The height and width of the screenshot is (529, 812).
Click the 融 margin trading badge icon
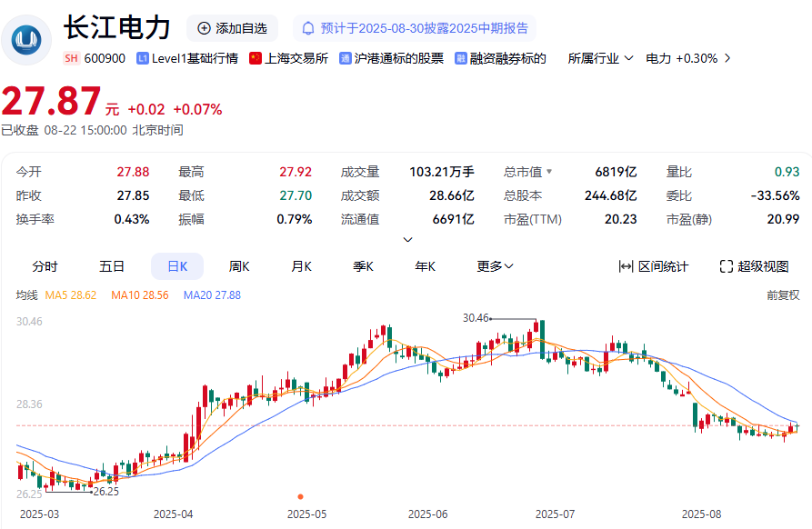(x=461, y=58)
